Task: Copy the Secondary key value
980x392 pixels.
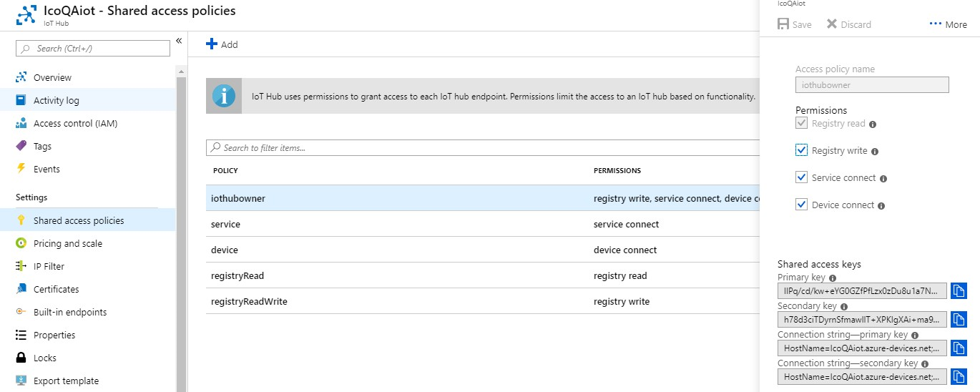Action: [959, 319]
